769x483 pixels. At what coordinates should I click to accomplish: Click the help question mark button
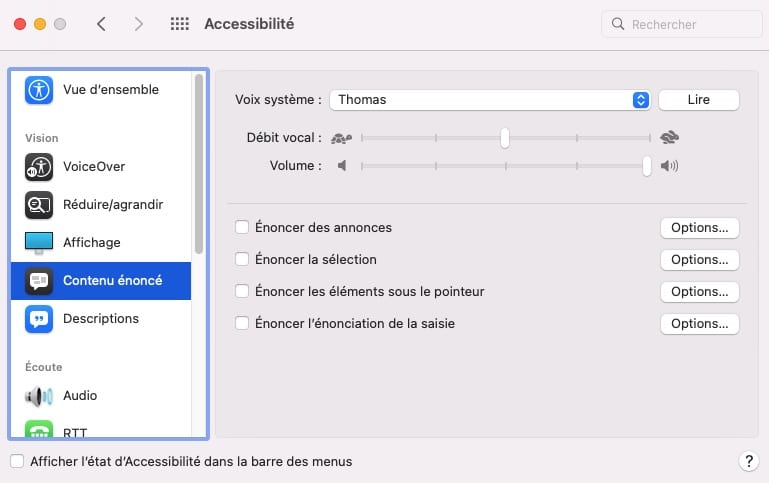coord(748,461)
